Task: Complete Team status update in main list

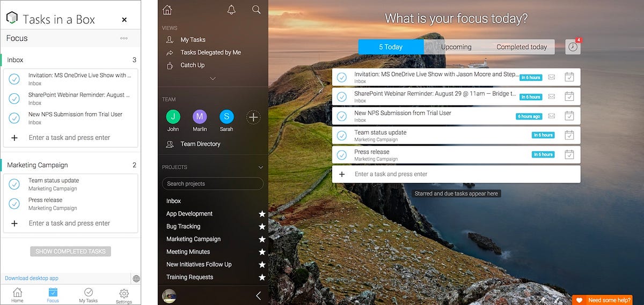Action: pos(342,135)
